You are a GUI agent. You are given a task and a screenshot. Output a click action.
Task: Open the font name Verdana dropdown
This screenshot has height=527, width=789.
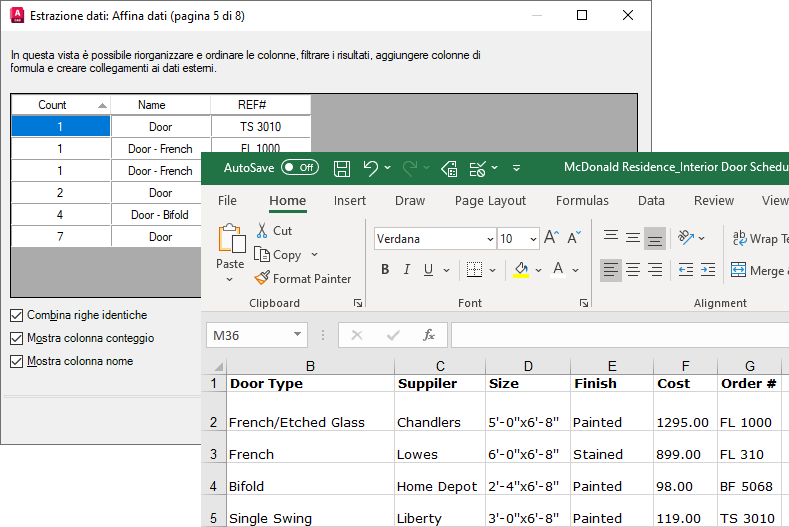click(x=490, y=239)
